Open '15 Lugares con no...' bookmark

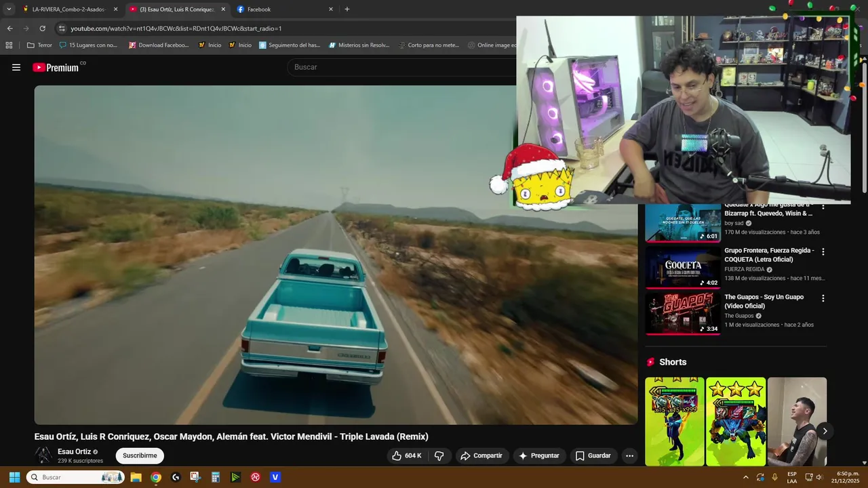(88, 45)
